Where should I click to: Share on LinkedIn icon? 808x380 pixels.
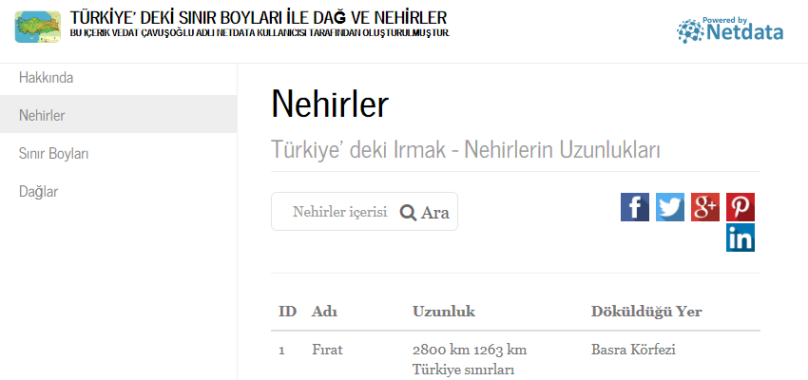pyautogui.click(x=740, y=238)
